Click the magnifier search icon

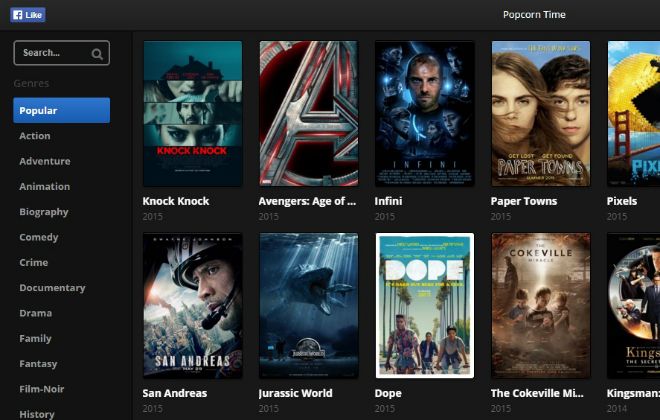[97, 53]
